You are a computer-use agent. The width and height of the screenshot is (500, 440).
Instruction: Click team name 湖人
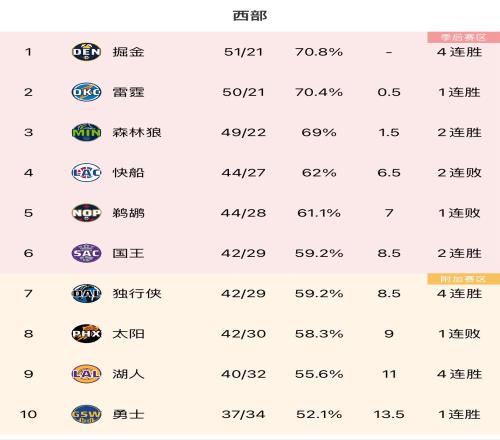128,374
